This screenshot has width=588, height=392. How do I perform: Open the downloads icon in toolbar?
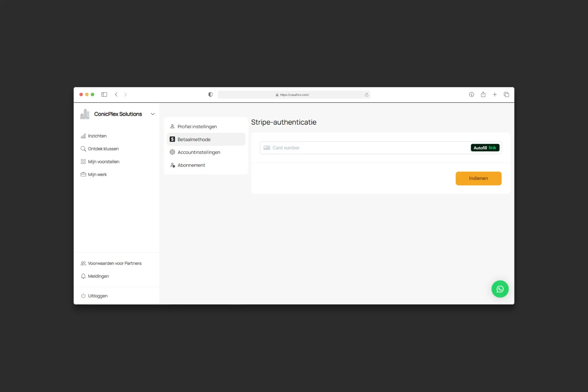(471, 95)
